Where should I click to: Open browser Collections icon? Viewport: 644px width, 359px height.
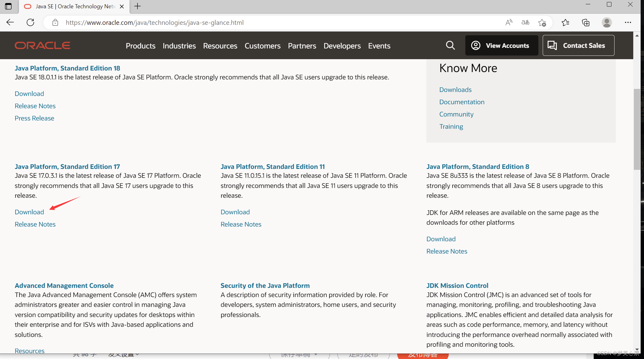point(586,22)
